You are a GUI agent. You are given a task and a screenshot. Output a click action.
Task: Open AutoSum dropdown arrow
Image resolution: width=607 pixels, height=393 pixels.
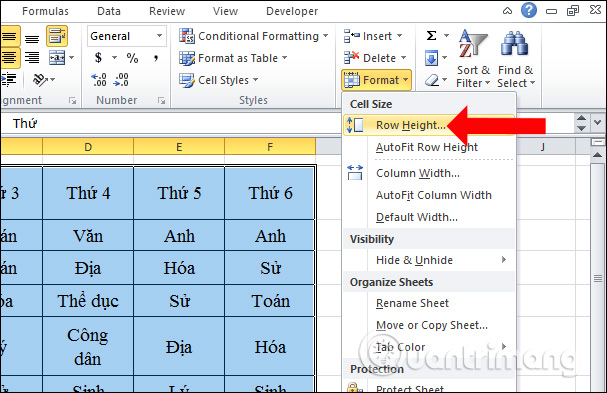pyautogui.click(x=446, y=36)
